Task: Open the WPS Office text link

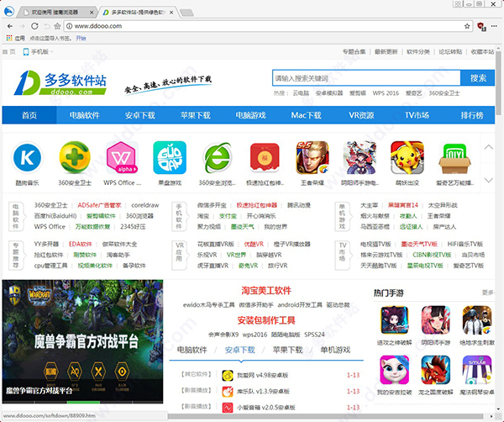Action: point(50,227)
